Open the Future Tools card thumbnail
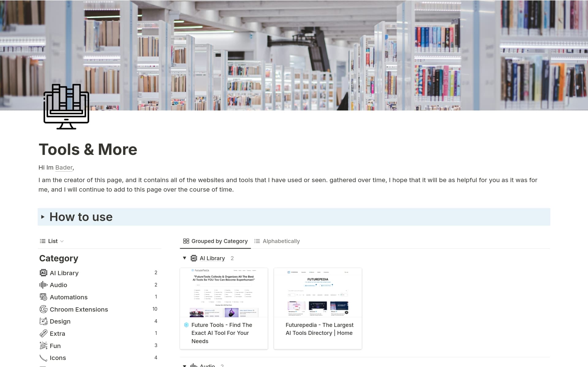Image resolution: width=588 pixels, height=367 pixels. pyautogui.click(x=224, y=293)
